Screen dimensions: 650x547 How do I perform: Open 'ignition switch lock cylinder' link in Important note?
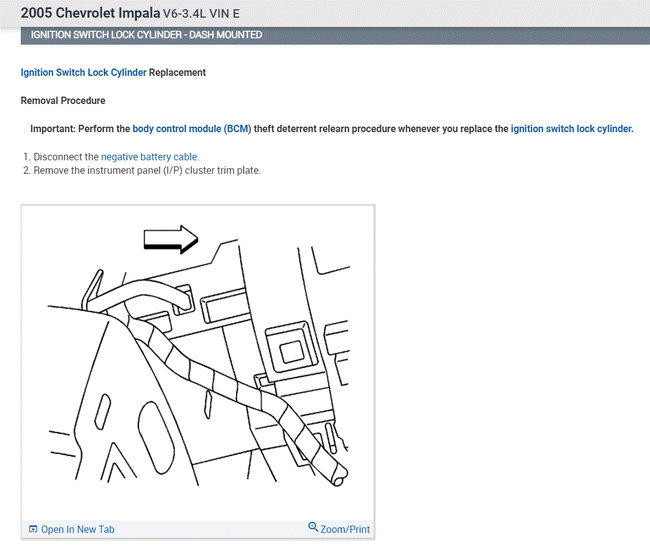[572, 129]
